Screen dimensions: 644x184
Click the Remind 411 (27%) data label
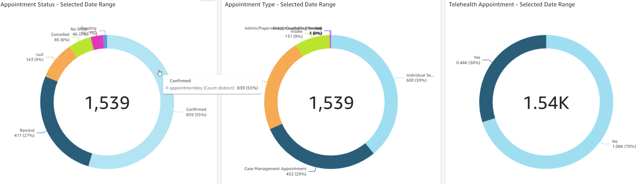coord(25,133)
